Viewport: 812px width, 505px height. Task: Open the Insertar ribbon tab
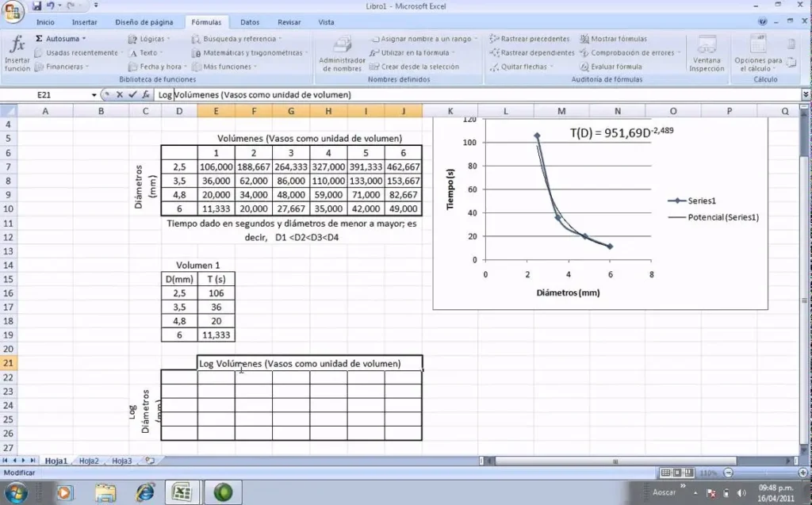coord(85,22)
